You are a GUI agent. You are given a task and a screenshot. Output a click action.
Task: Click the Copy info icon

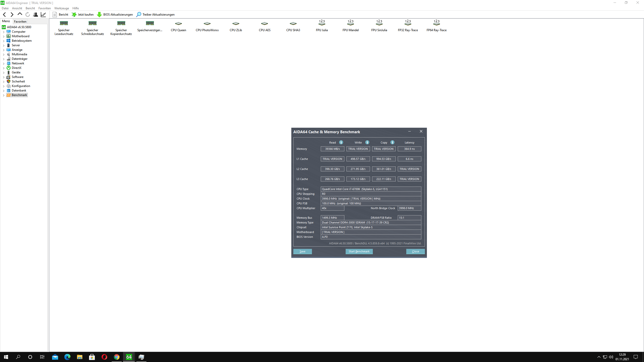coord(392,142)
